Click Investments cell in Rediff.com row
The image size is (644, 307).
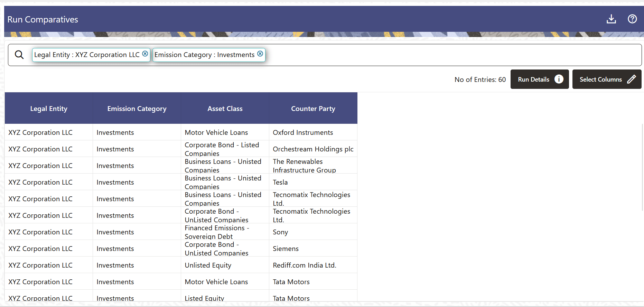pyautogui.click(x=137, y=265)
